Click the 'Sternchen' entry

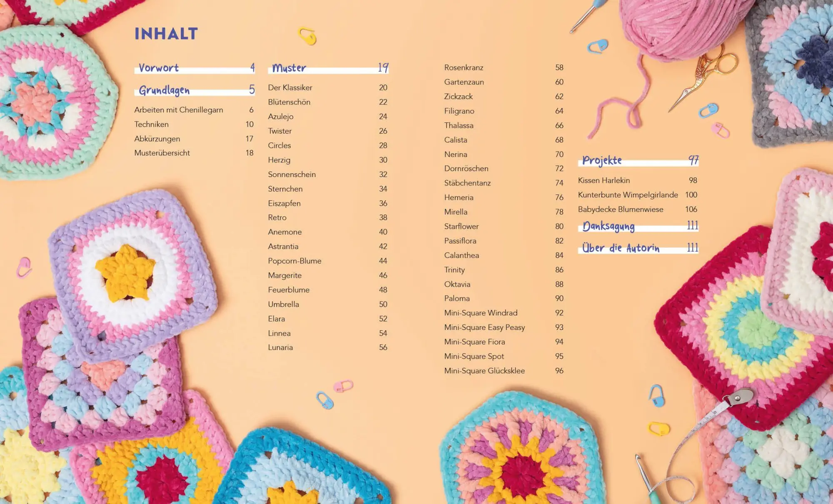285,189
